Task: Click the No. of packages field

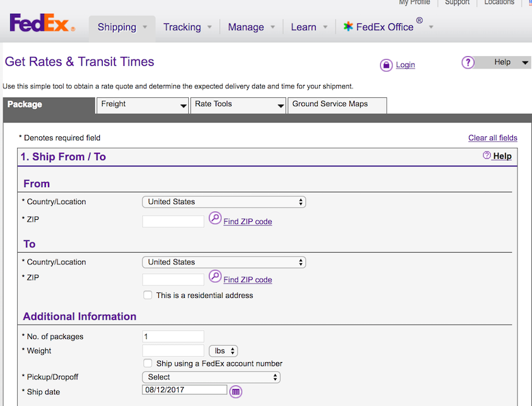Action: click(173, 336)
